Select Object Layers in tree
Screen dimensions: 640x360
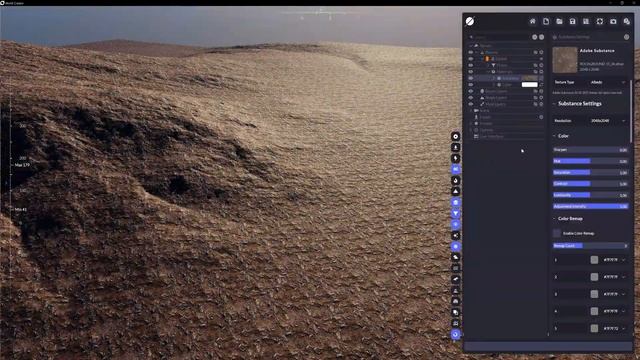tap(496, 91)
